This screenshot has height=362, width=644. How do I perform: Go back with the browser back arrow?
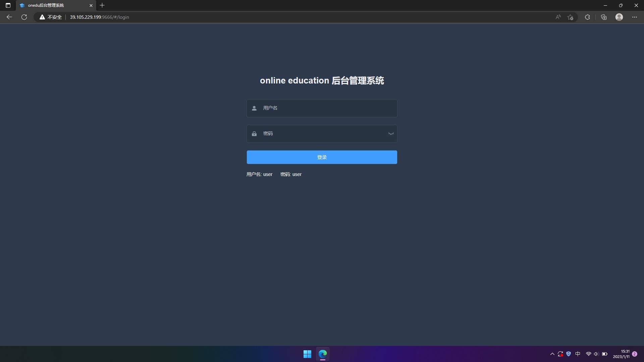point(9,17)
